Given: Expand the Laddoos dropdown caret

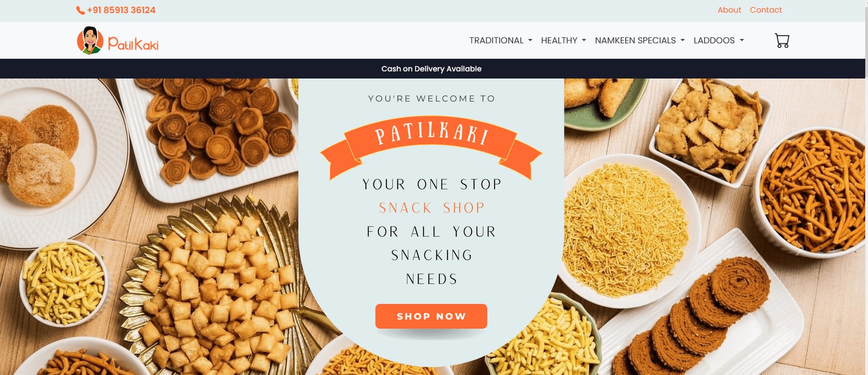Looking at the screenshot, I should [742, 41].
